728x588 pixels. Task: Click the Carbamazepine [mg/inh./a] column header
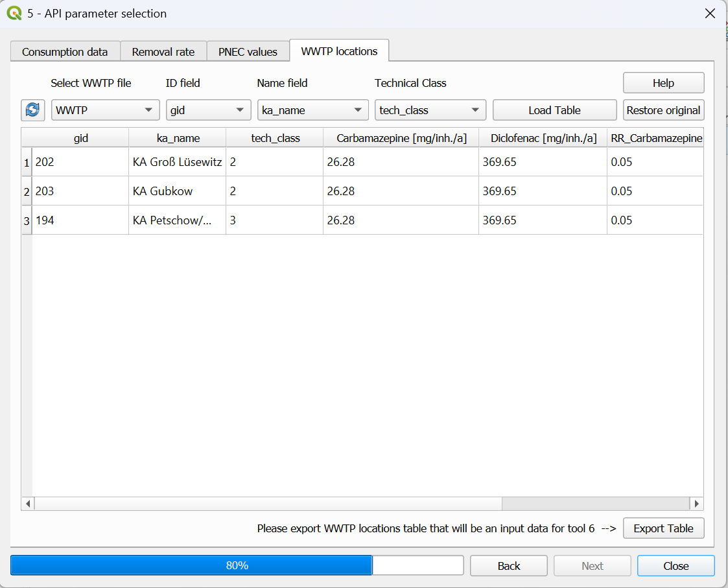[402, 138]
